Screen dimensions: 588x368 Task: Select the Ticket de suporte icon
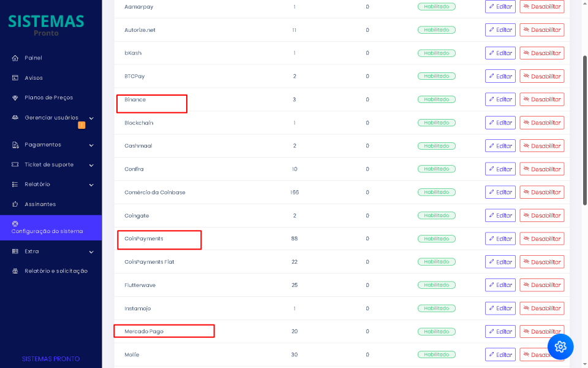pyautogui.click(x=15, y=164)
